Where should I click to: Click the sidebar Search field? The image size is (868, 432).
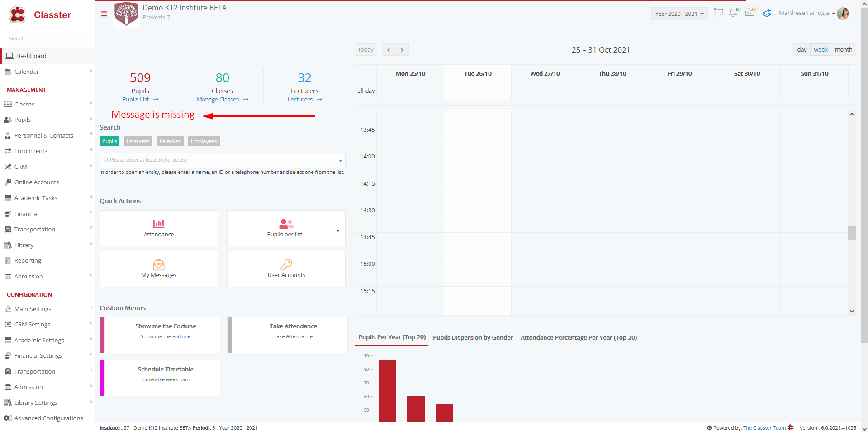(47, 38)
